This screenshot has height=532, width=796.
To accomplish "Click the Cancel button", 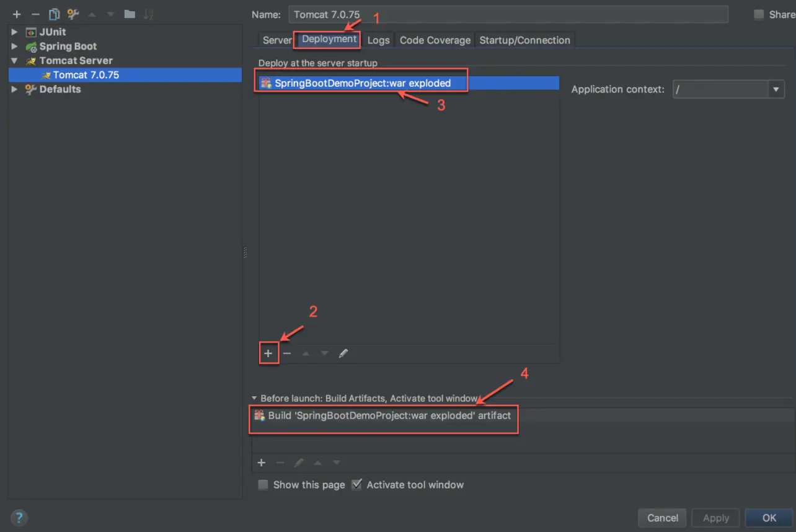I will (663, 518).
